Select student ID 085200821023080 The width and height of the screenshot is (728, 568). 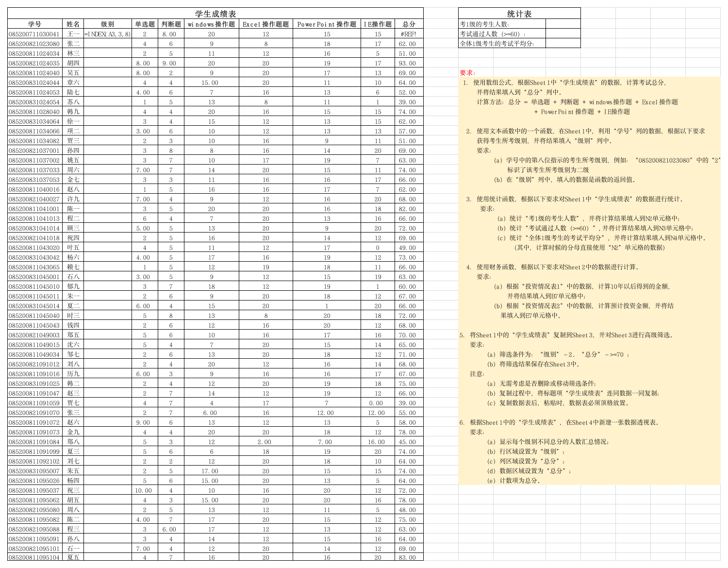point(35,44)
